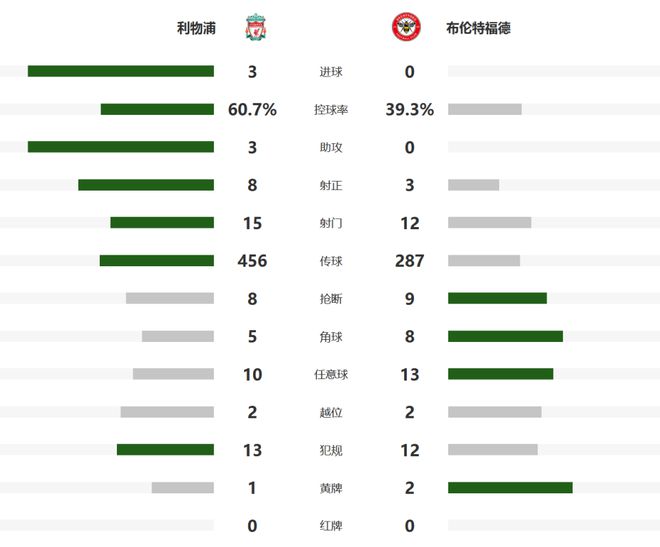660x547 pixels.
Task: Click the 任意球 stat label
Action: coord(330,375)
